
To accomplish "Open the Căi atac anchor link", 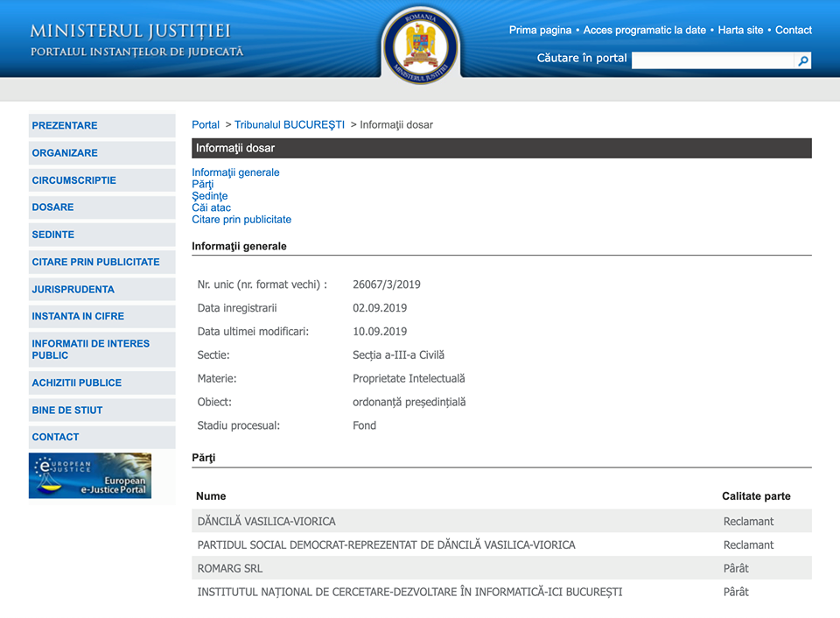I will click(210, 207).
